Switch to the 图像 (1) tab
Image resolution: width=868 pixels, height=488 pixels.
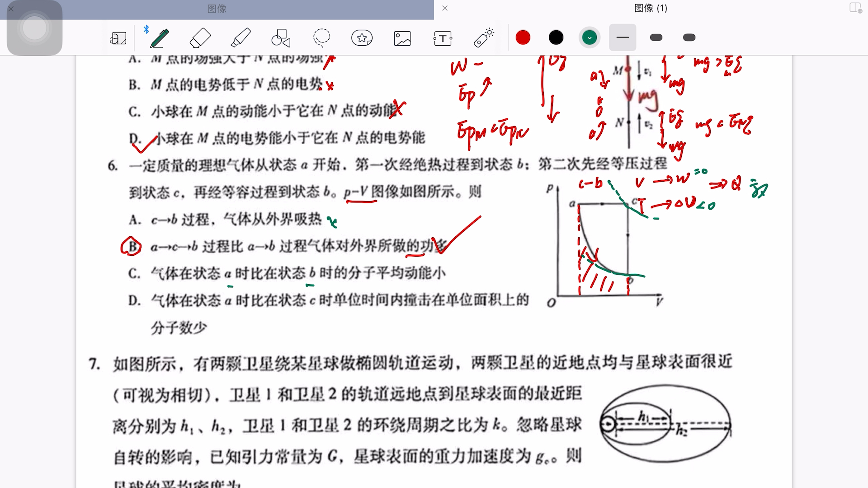651,8
